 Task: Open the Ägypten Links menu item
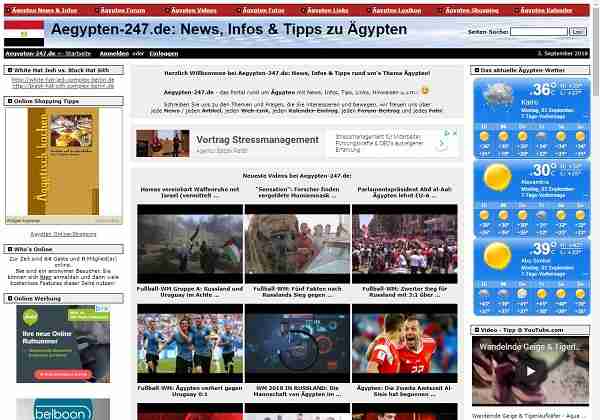pos(328,10)
